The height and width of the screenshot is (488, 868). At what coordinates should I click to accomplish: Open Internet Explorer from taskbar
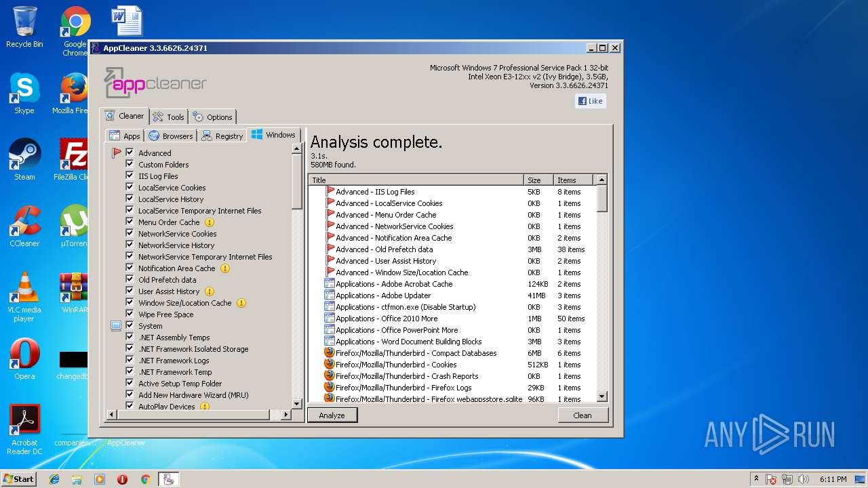point(54,479)
